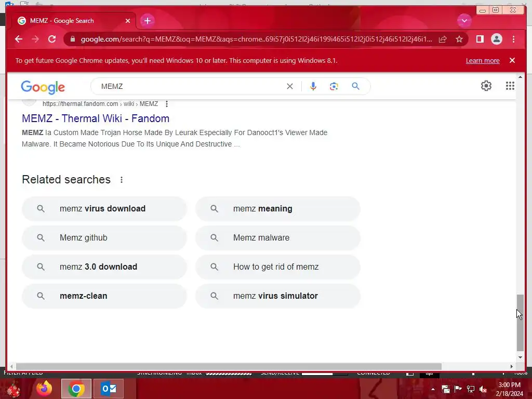Click scroll up arrow of page
This screenshot has height=399, width=532.
[x=520, y=77]
